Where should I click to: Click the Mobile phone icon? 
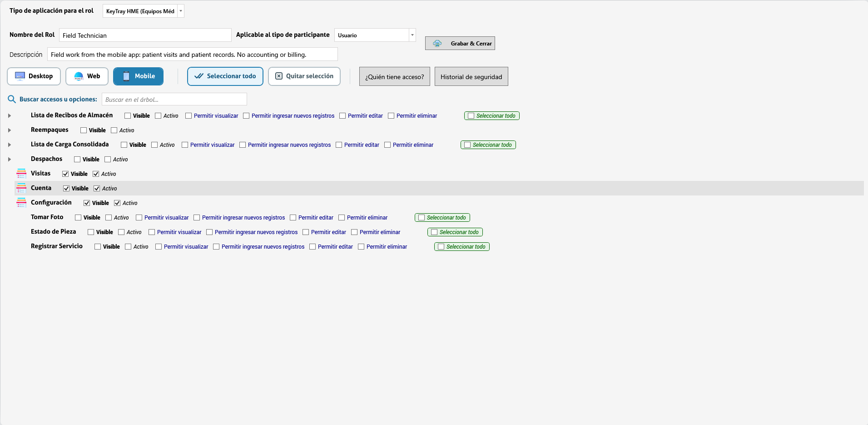click(126, 76)
